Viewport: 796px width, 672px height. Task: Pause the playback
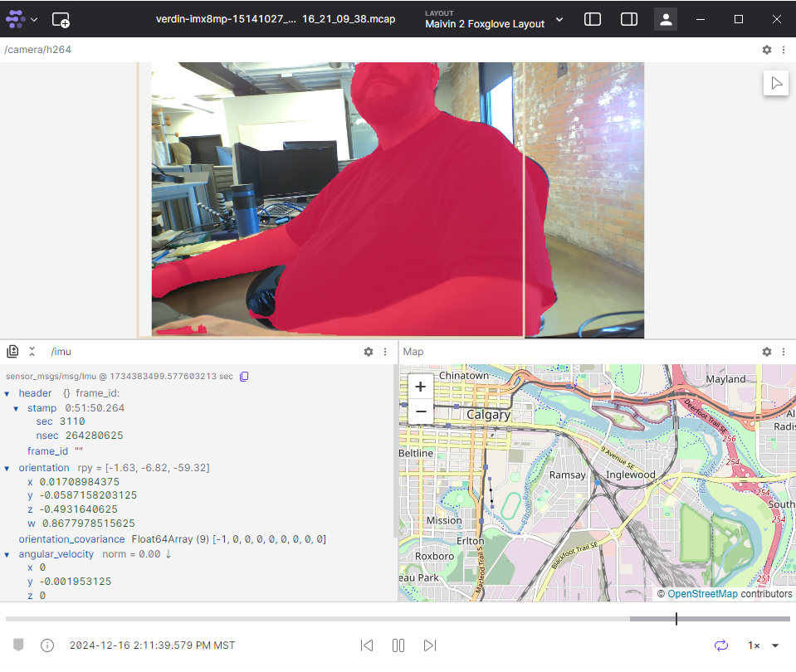click(x=398, y=645)
